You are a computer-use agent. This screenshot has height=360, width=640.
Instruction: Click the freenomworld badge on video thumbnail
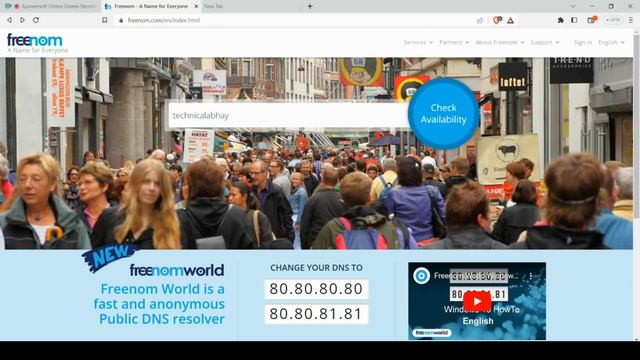click(431, 333)
